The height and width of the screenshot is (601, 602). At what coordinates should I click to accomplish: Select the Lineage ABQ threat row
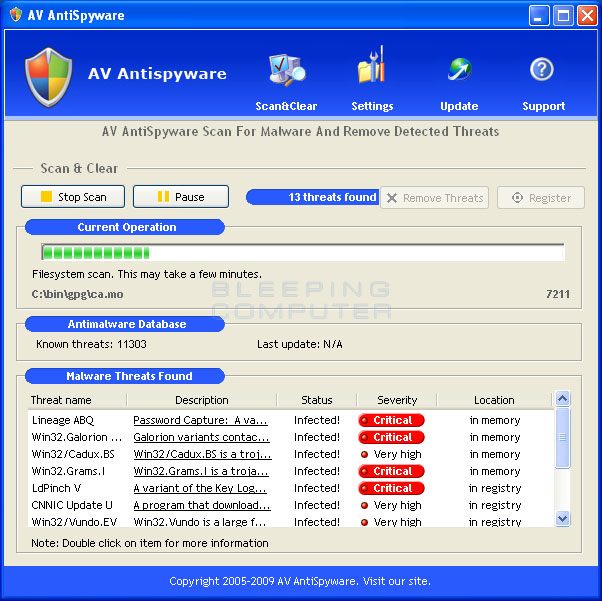[291, 420]
